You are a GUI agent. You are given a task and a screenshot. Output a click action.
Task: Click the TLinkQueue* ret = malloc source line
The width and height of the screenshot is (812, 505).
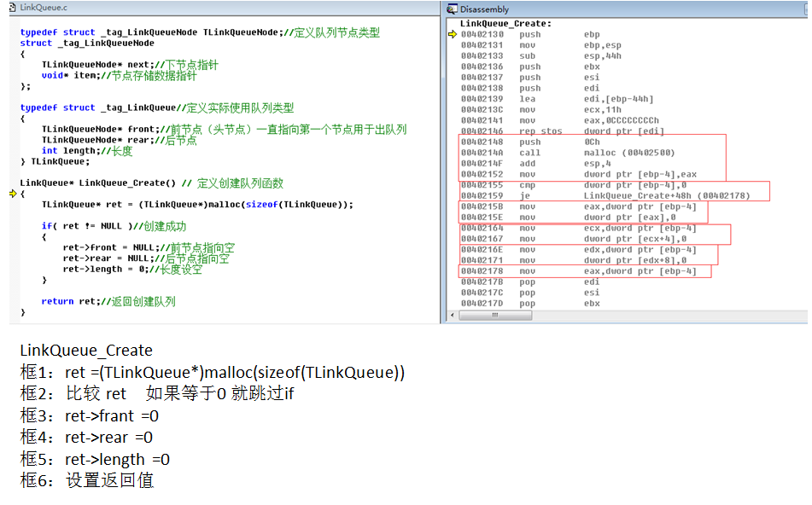point(197,205)
